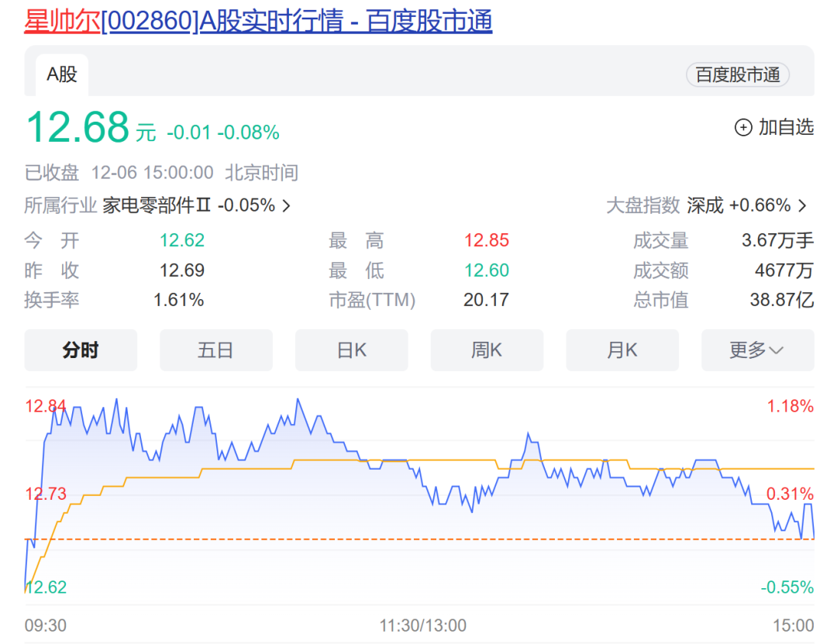Click the 北京时间 label
Image resolution: width=837 pixels, height=644 pixels.
tap(262, 173)
